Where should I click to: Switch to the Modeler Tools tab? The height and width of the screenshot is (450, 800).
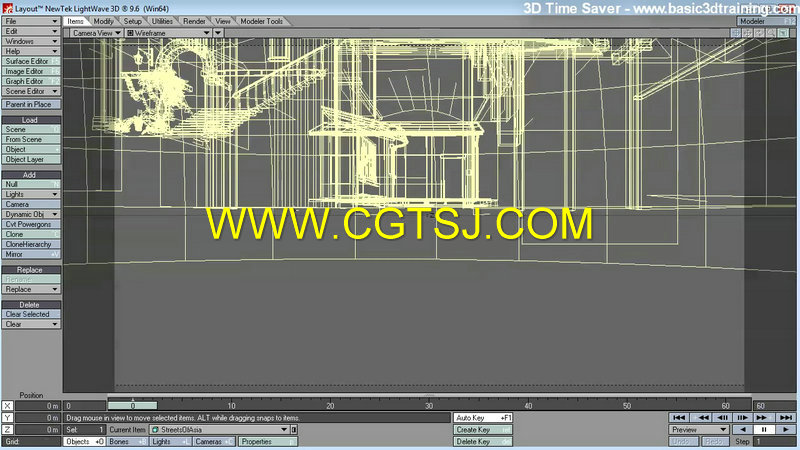point(261,21)
